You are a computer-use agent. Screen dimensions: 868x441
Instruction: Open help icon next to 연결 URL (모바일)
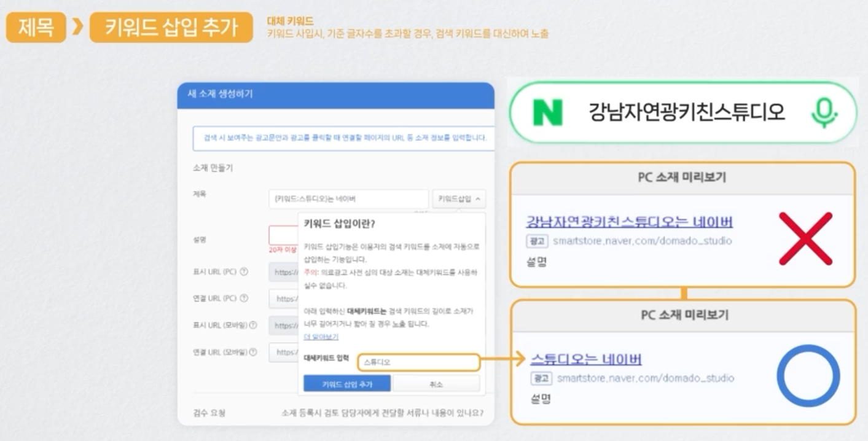pyautogui.click(x=252, y=353)
